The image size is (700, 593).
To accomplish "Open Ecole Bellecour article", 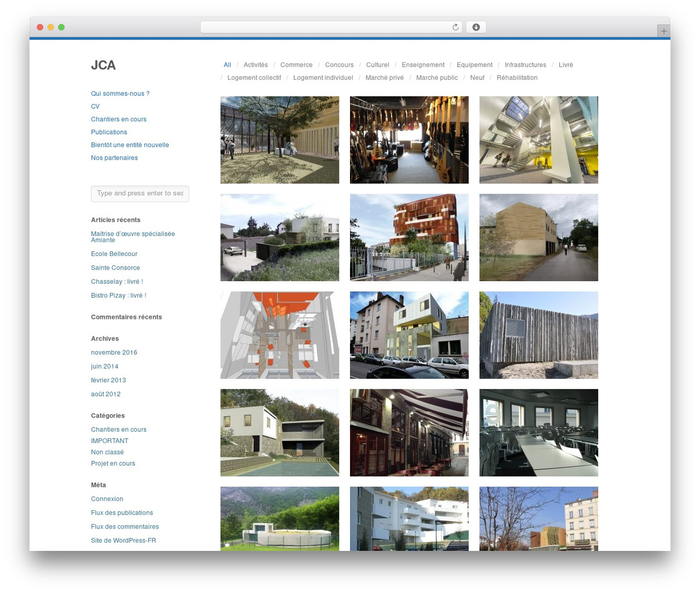I will click(x=114, y=254).
